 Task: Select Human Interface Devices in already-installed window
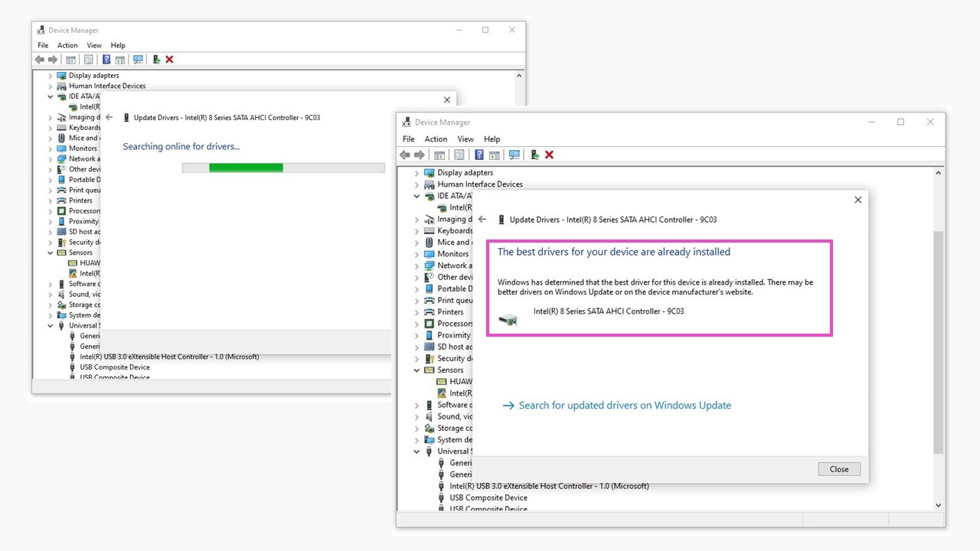(x=480, y=184)
